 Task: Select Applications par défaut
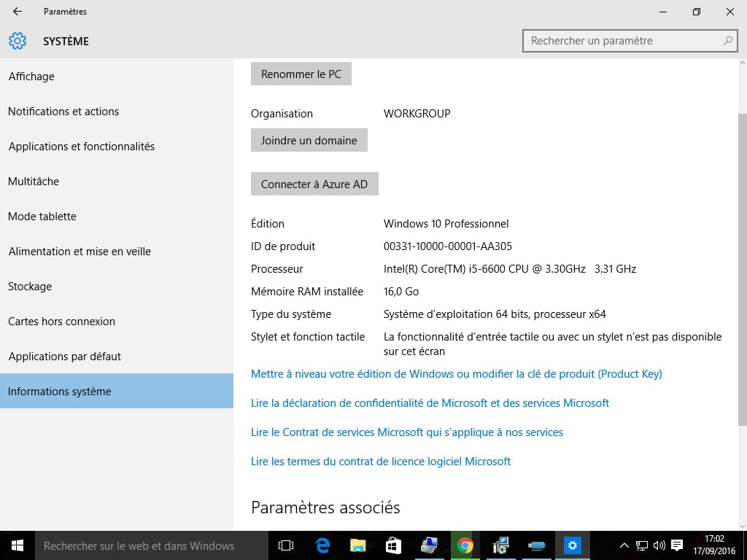pyautogui.click(x=117, y=356)
